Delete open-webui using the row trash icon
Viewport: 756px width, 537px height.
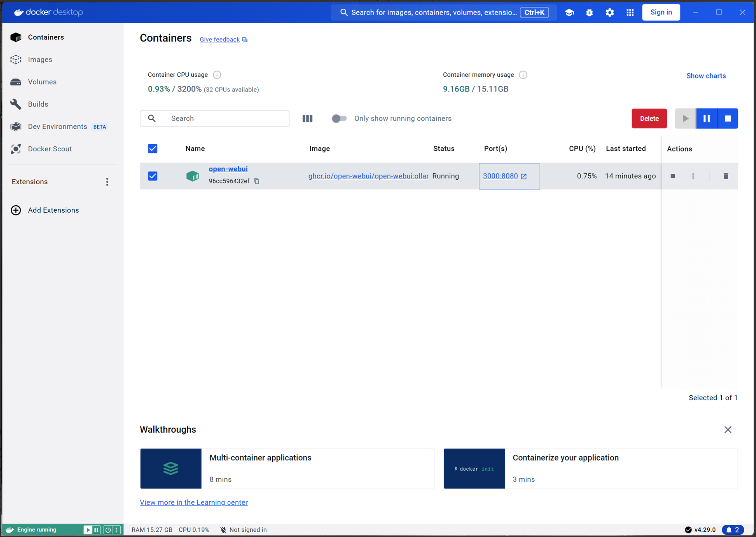[x=726, y=176]
